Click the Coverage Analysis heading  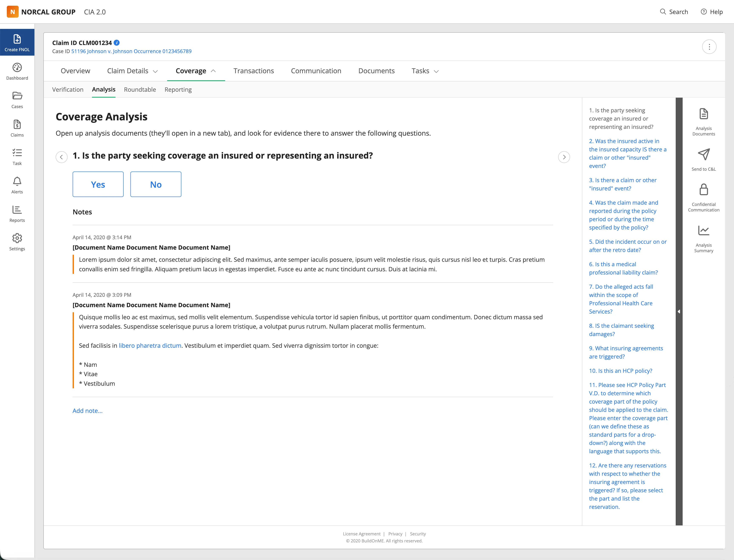pyautogui.click(x=101, y=117)
